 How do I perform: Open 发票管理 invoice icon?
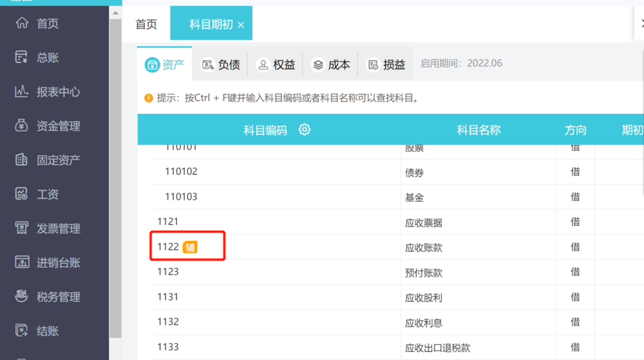coord(22,229)
